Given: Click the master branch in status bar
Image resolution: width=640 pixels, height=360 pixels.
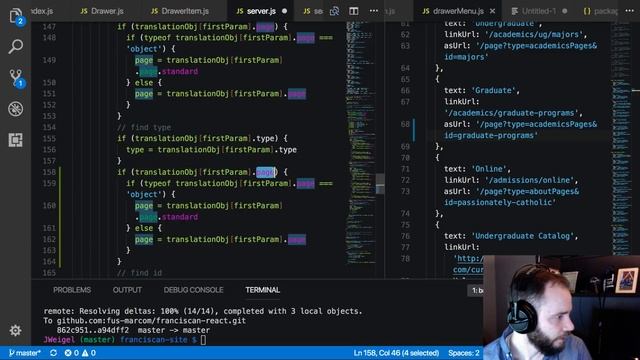Looking at the screenshot, I should (x=24, y=353).
